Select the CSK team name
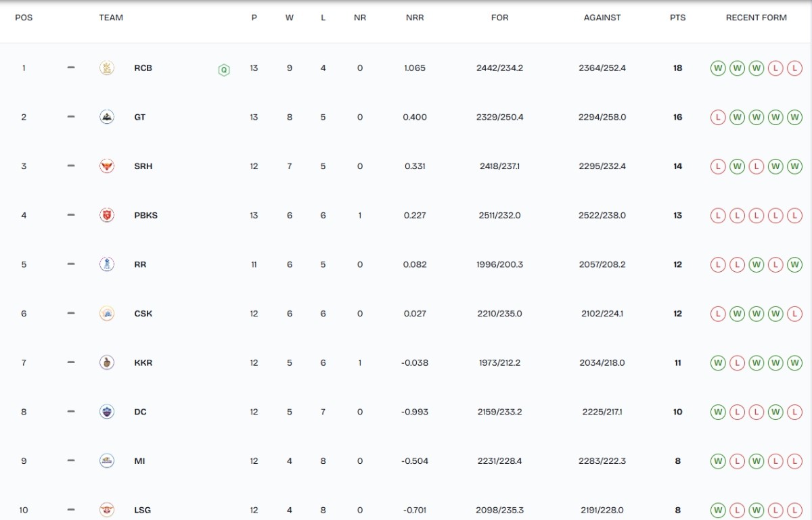This screenshot has width=812, height=520. click(143, 314)
